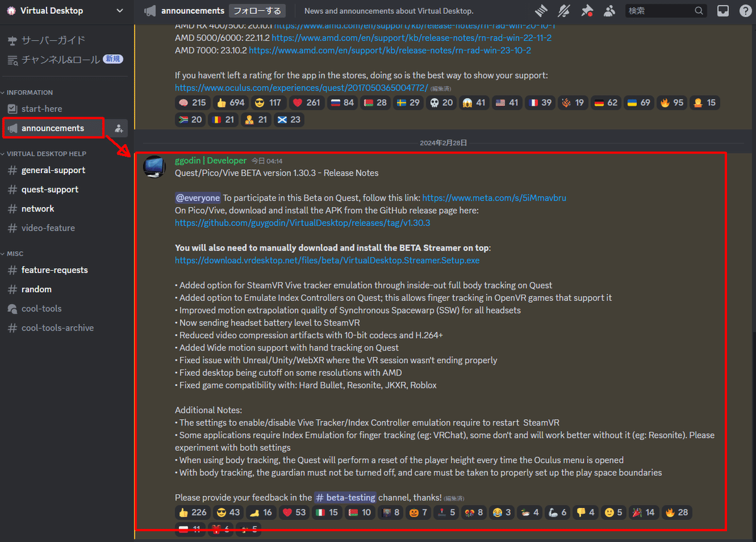Toggle the red heart reaction with 261
756x542 pixels.
(306, 103)
